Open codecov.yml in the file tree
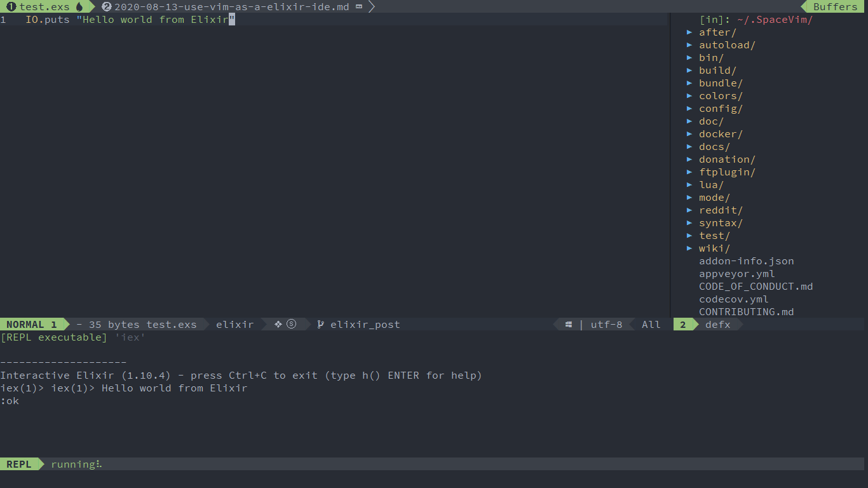Viewport: 868px width, 488px height. point(733,299)
